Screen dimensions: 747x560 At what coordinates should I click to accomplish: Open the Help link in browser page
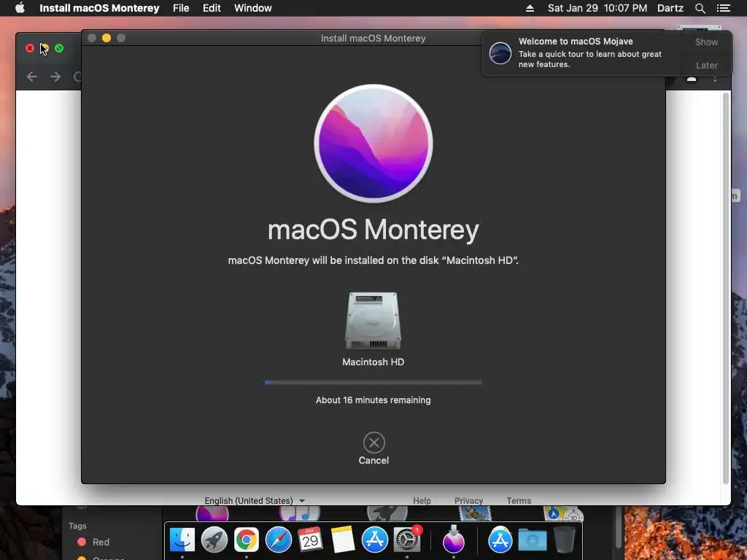(422, 500)
